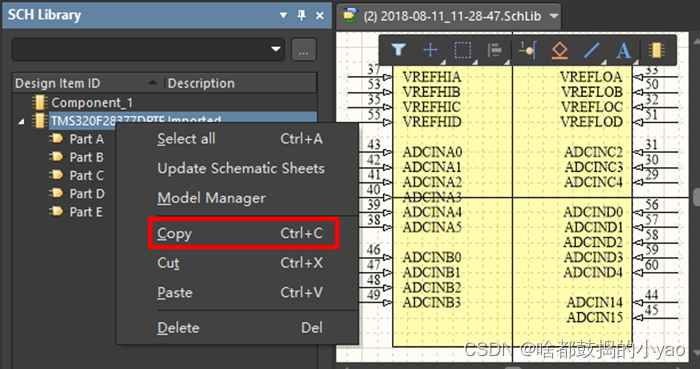
Task: Click the ADCINB3 pin label
Action: (x=432, y=303)
